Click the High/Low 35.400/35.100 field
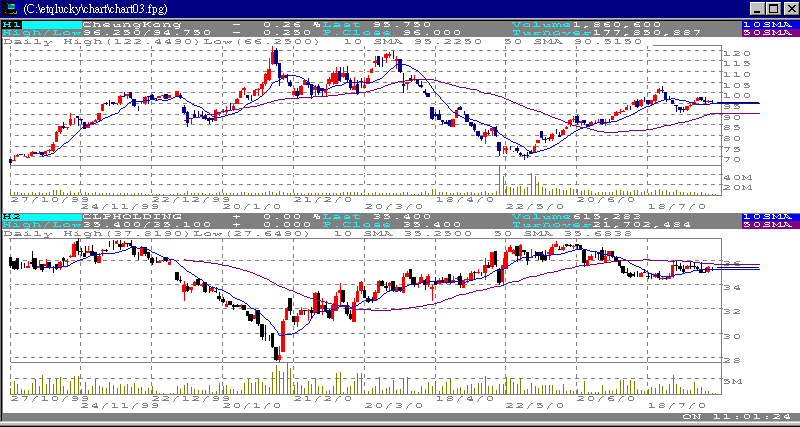Viewport: 800px width, 427px height. click(107, 224)
